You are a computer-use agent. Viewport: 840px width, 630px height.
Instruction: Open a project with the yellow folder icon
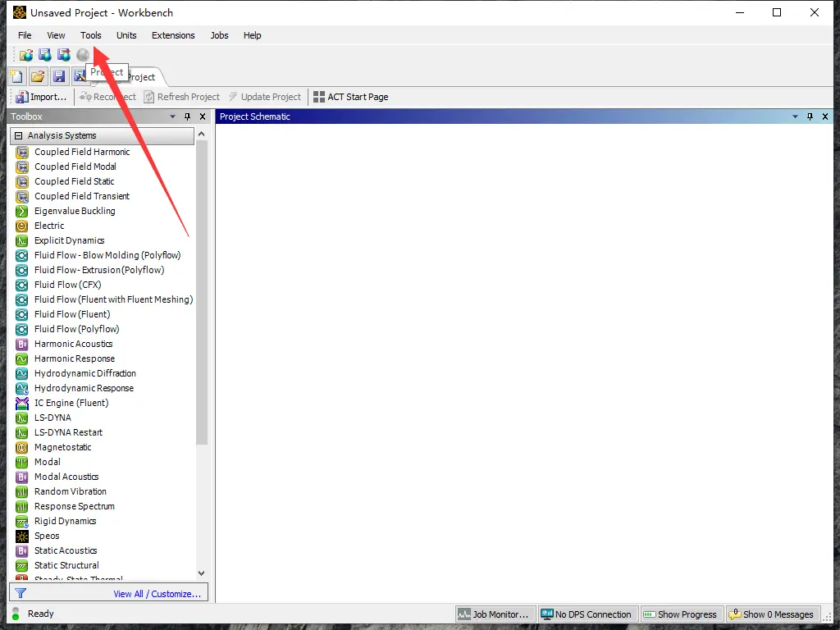[x=38, y=76]
